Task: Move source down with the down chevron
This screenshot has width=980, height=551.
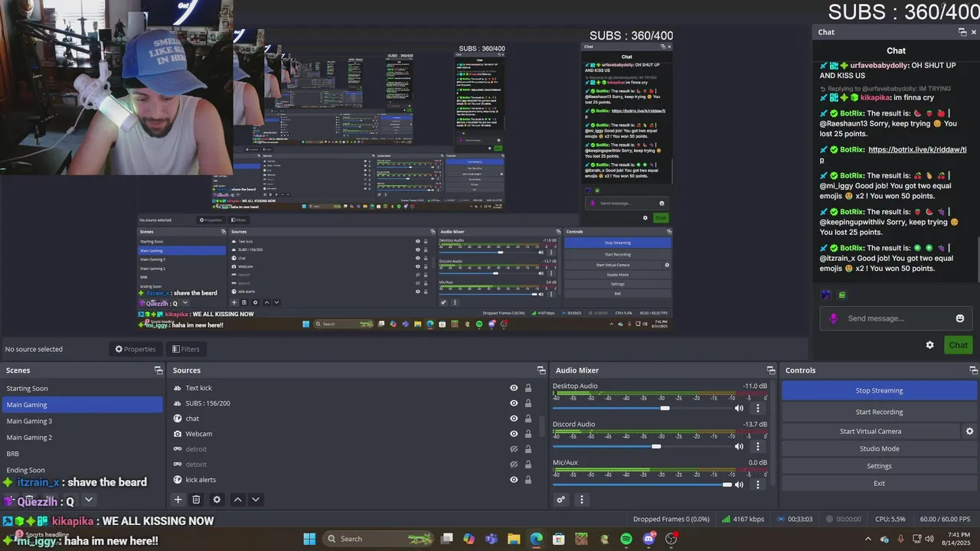Action: (x=256, y=500)
